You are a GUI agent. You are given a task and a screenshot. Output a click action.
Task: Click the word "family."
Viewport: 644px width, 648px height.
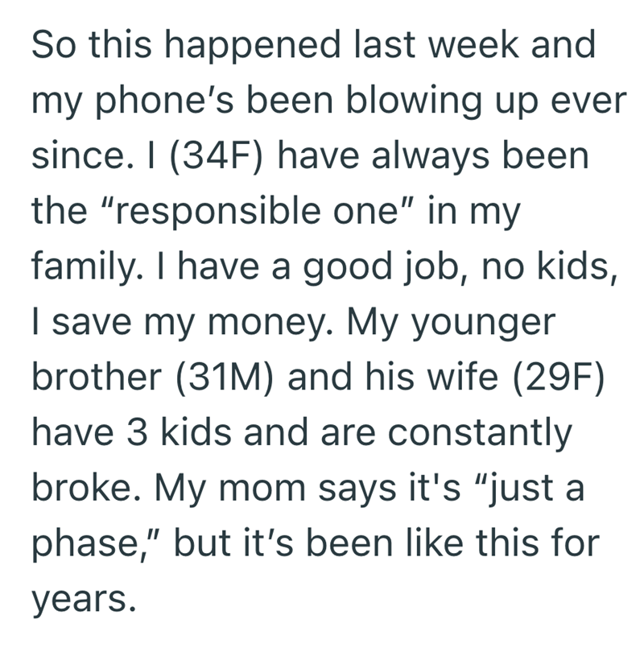tap(77, 264)
